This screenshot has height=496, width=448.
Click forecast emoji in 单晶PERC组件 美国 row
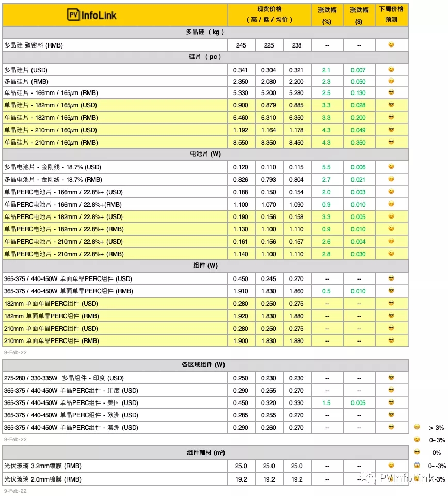coord(391,402)
